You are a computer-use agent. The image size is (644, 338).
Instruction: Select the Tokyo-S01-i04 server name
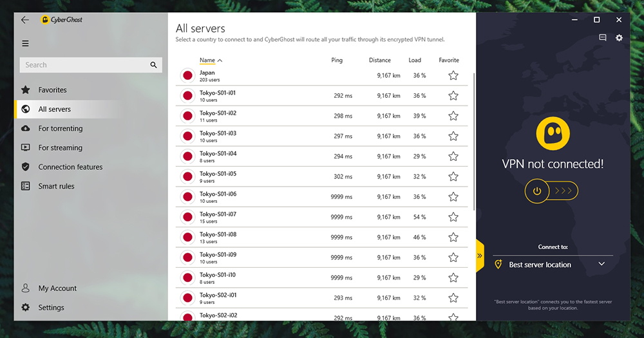tap(218, 154)
